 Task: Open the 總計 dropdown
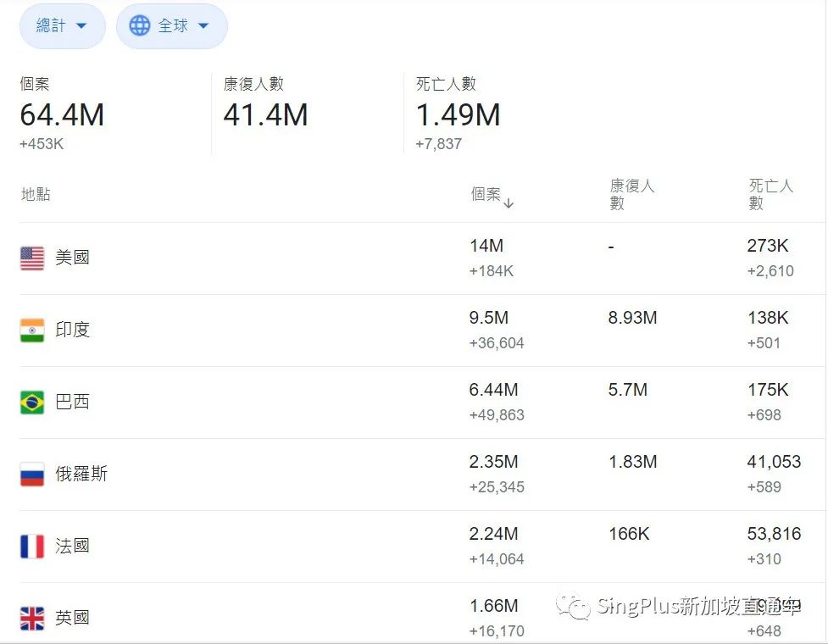pos(62,26)
